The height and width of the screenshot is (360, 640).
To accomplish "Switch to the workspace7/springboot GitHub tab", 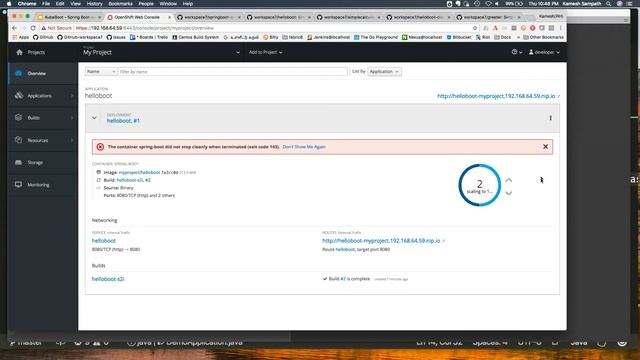I will (208, 17).
